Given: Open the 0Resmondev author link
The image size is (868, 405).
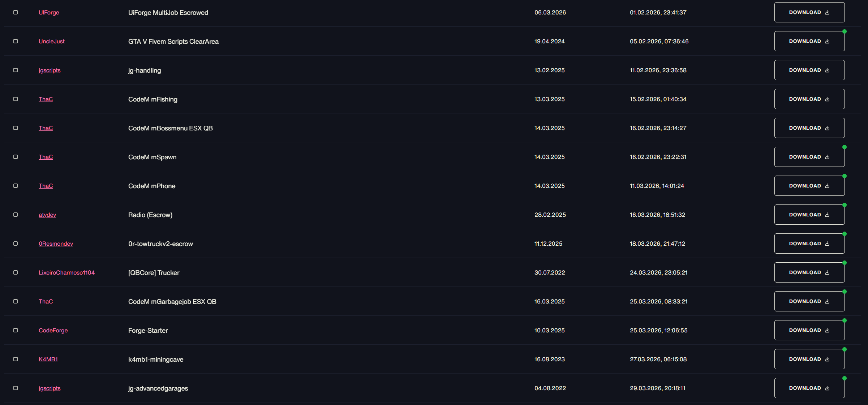Looking at the screenshot, I should [x=56, y=244].
